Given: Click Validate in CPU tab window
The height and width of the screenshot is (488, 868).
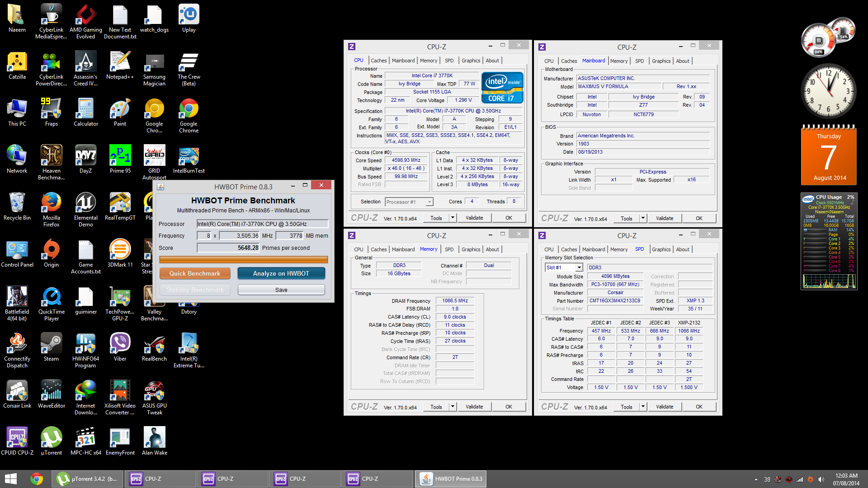Looking at the screenshot, I should coord(474,218).
